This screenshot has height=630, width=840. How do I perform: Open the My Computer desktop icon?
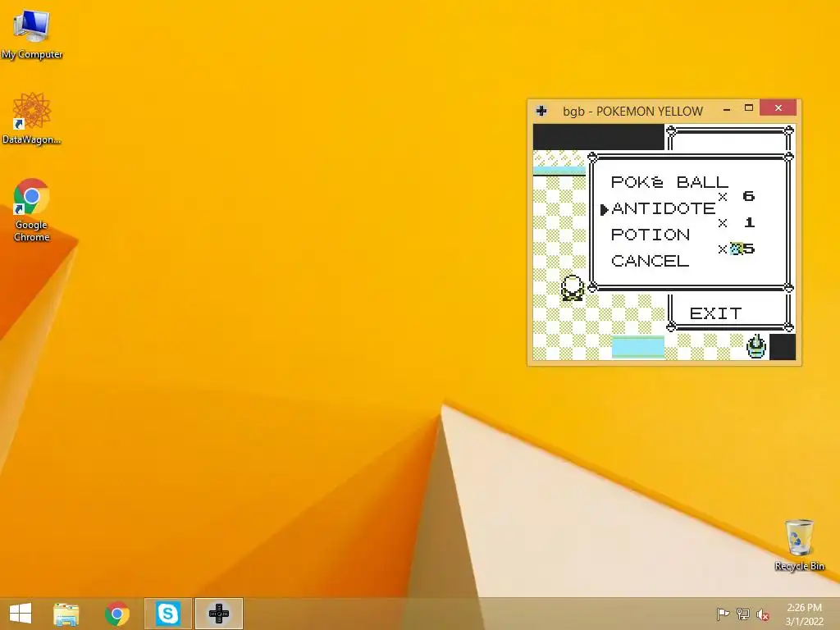(32, 34)
